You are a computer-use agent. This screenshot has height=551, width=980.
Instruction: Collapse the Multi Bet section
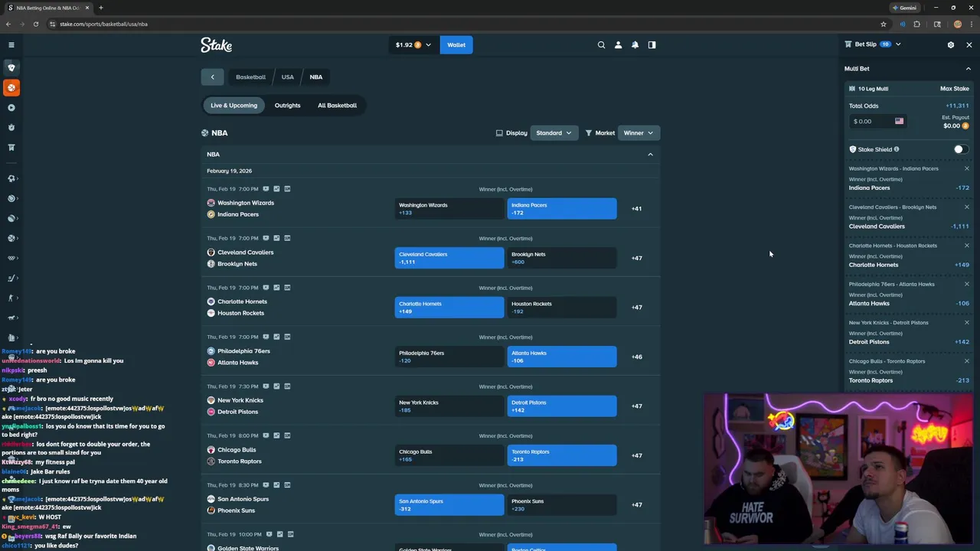pos(968,69)
